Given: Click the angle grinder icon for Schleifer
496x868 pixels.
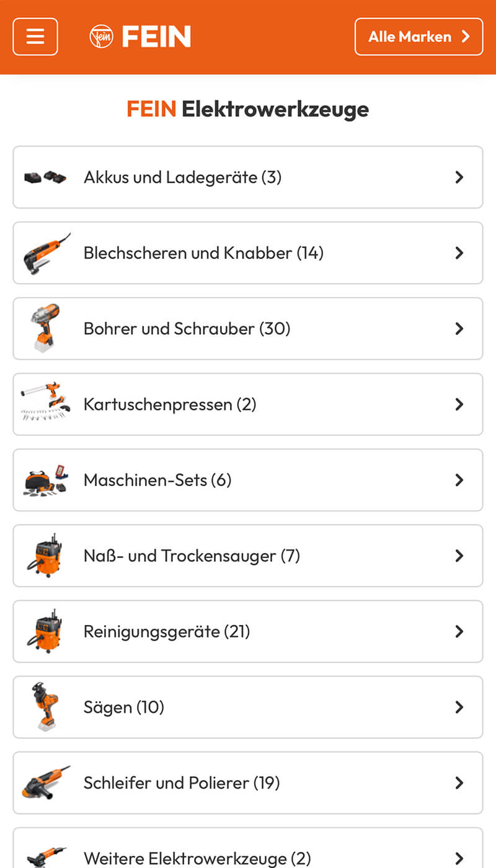Looking at the screenshot, I should click(45, 782).
